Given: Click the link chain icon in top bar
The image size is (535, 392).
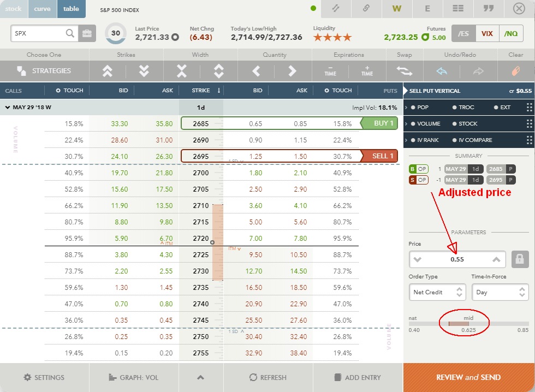Looking at the screenshot, I should pos(366,8).
